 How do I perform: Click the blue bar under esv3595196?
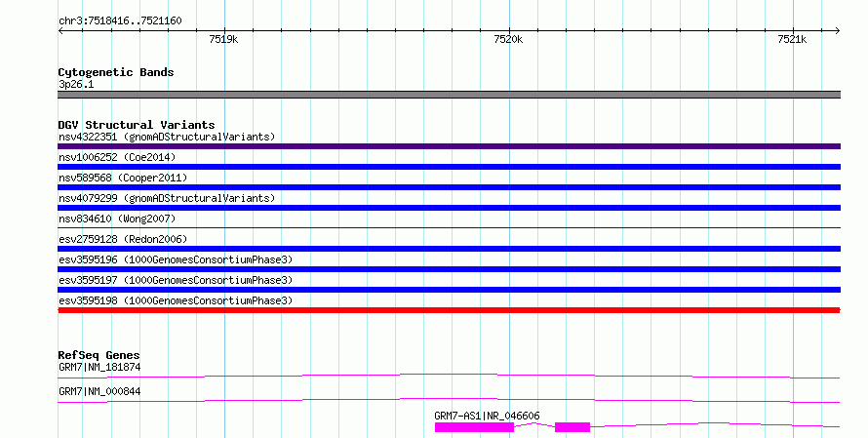(449, 269)
